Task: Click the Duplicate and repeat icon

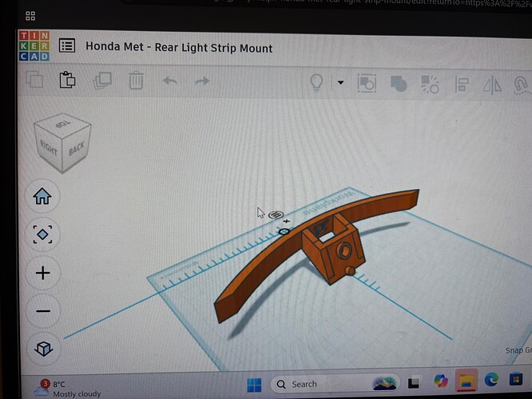Action: pyautogui.click(x=101, y=81)
